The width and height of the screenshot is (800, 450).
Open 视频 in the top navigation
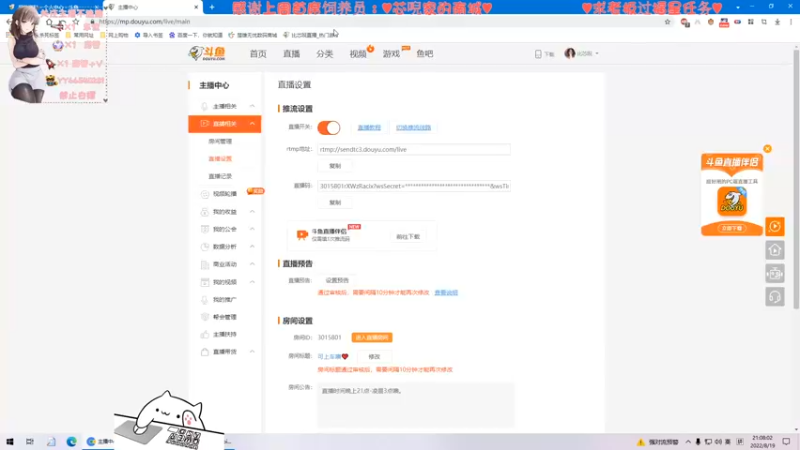coord(358,54)
